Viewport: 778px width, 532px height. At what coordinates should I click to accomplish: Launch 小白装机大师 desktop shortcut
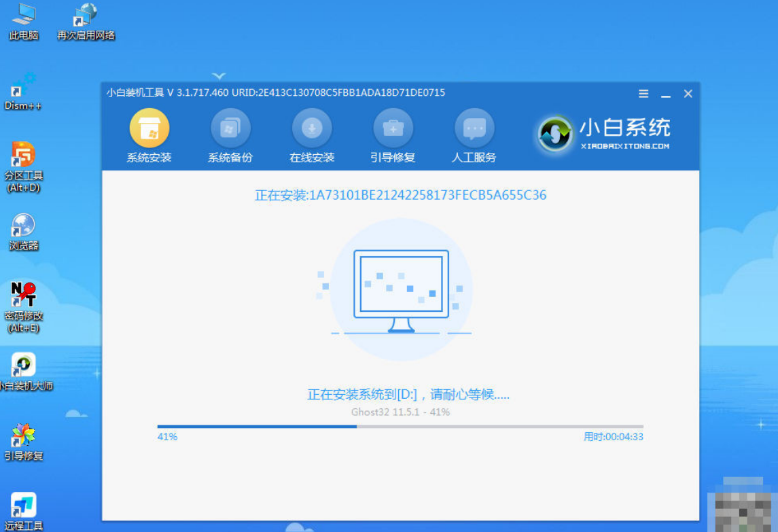[25, 372]
